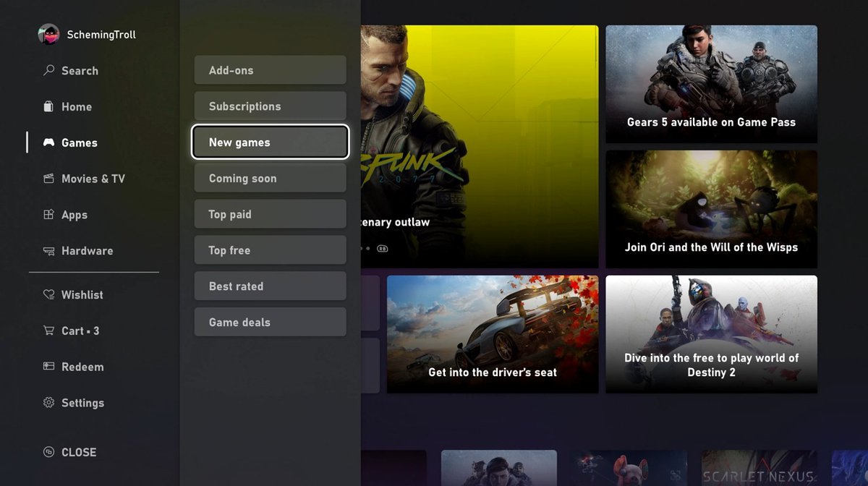
Task: Choose New games in the submenu
Action: tap(270, 142)
